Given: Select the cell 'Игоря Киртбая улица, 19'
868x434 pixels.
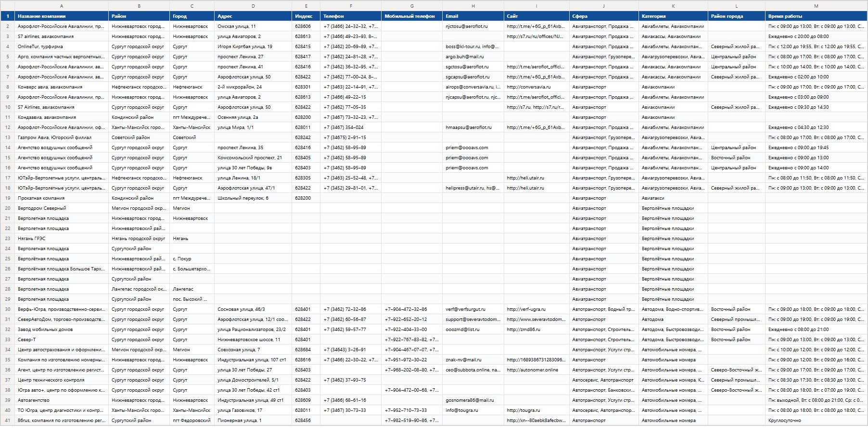Looking at the screenshot, I should pyautogui.click(x=253, y=46).
